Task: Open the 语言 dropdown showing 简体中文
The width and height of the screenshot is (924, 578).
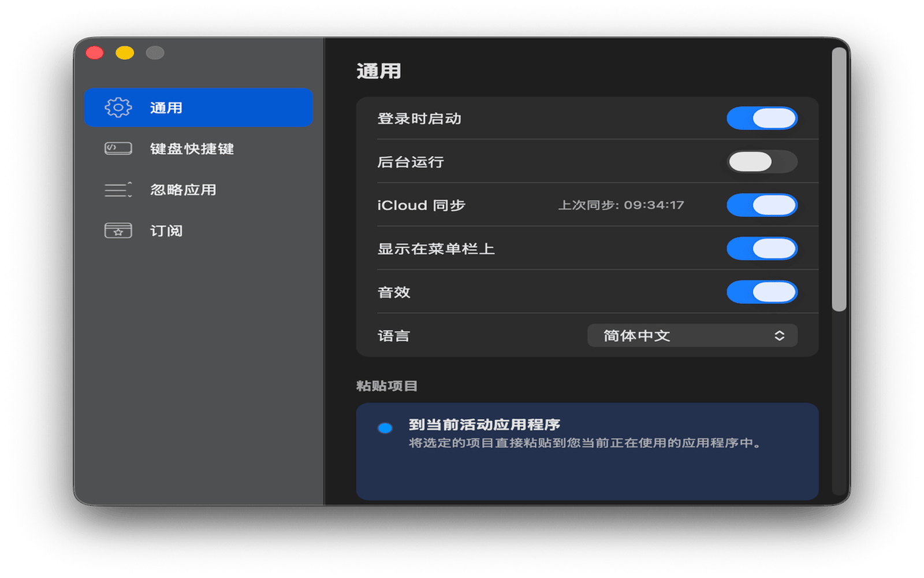Action: pos(692,335)
